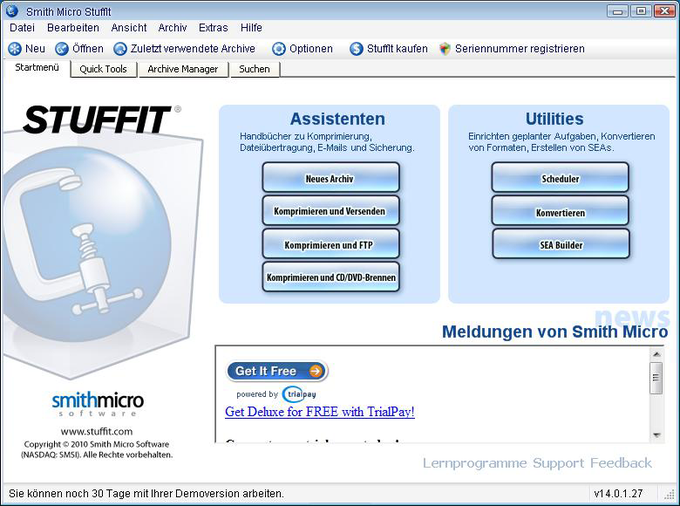Viewport: 680px width, 506px height.
Task: Click the smithmicro software logo
Action: click(98, 404)
